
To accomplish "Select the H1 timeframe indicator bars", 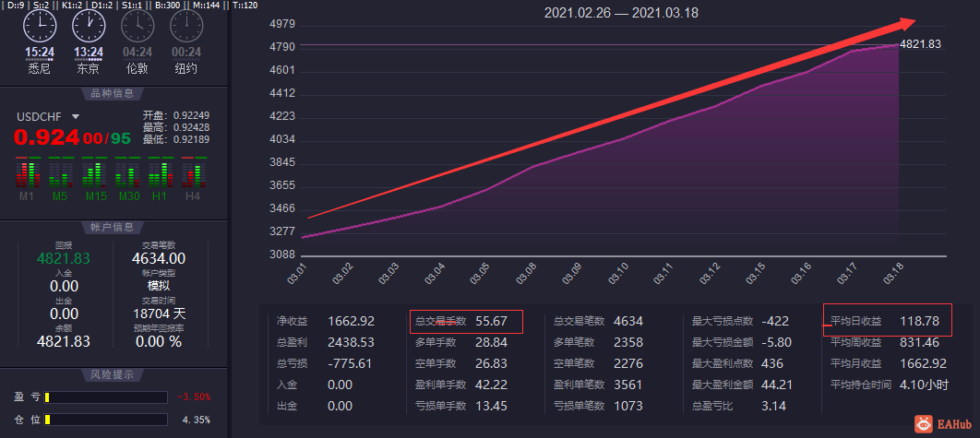I will point(160,172).
